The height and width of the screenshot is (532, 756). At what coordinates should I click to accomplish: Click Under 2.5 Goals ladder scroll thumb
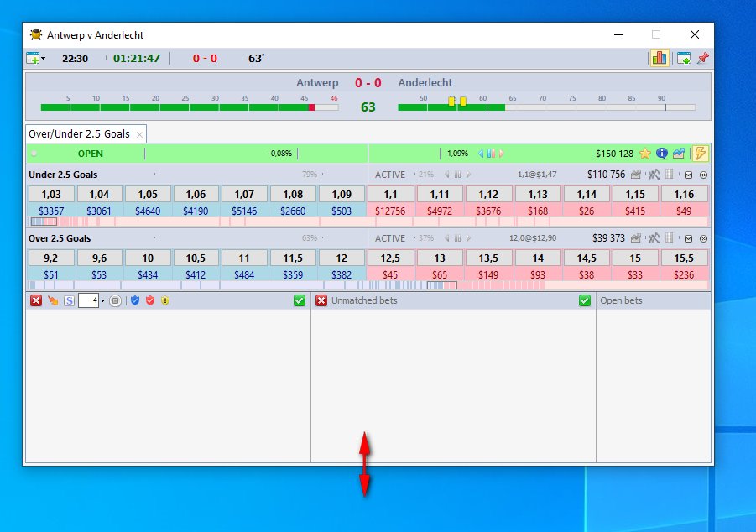click(44, 222)
